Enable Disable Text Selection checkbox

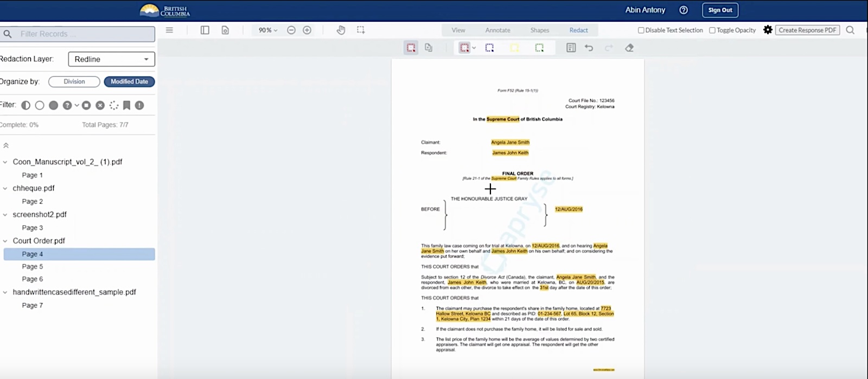[x=641, y=30]
